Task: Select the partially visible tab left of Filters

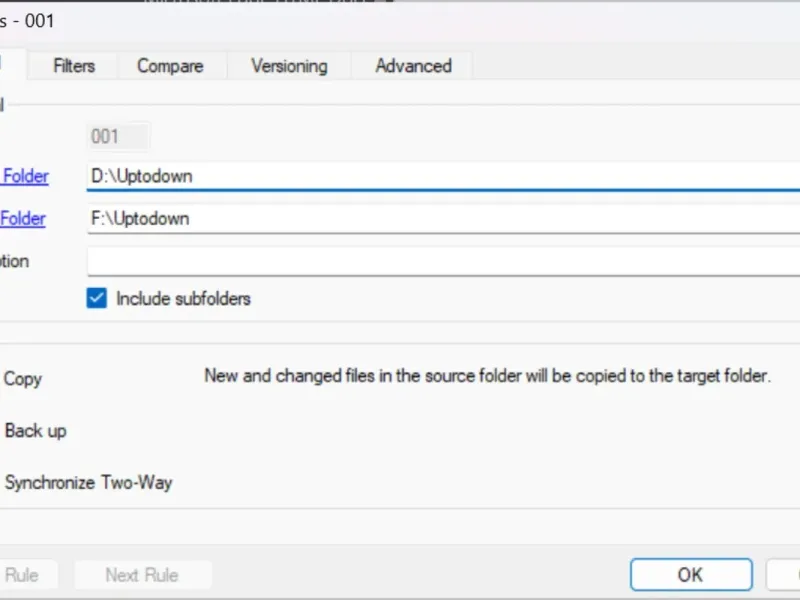Action: pos(10,64)
